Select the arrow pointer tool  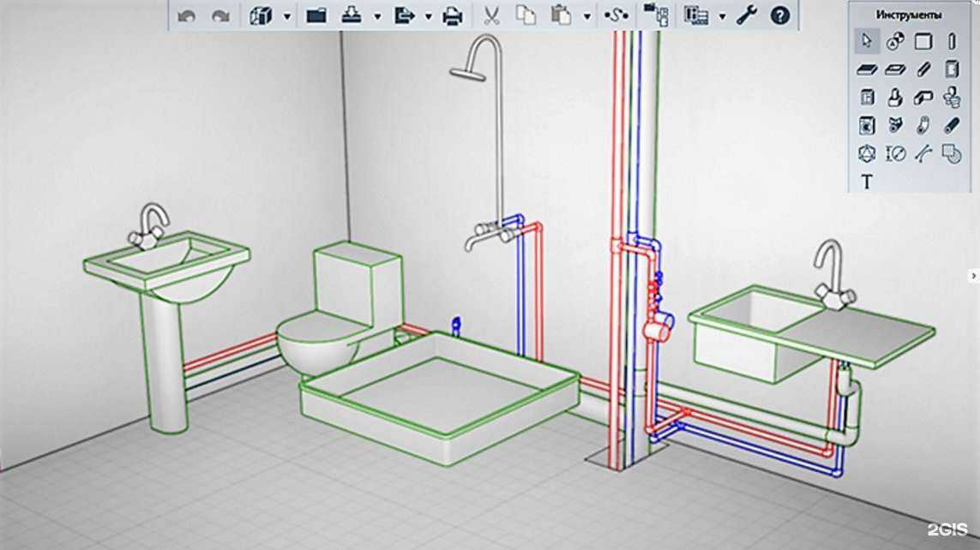coord(867,40)
